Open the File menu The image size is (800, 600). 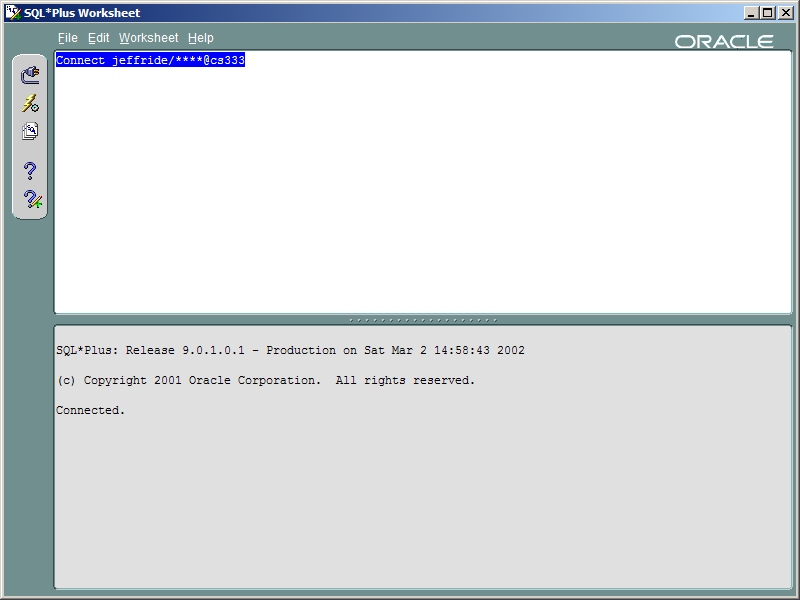pyautogui.click(x=67, y=38)
